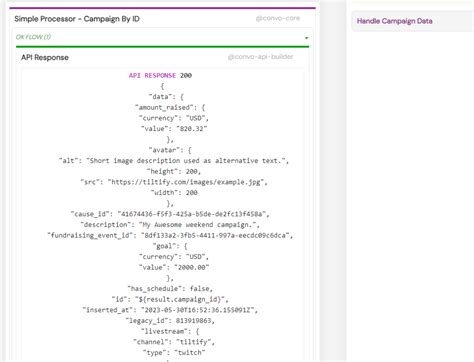Click the API Response component title
This screenshot has width=474, height=362.
pyautogui.click(x=45, y=57)
